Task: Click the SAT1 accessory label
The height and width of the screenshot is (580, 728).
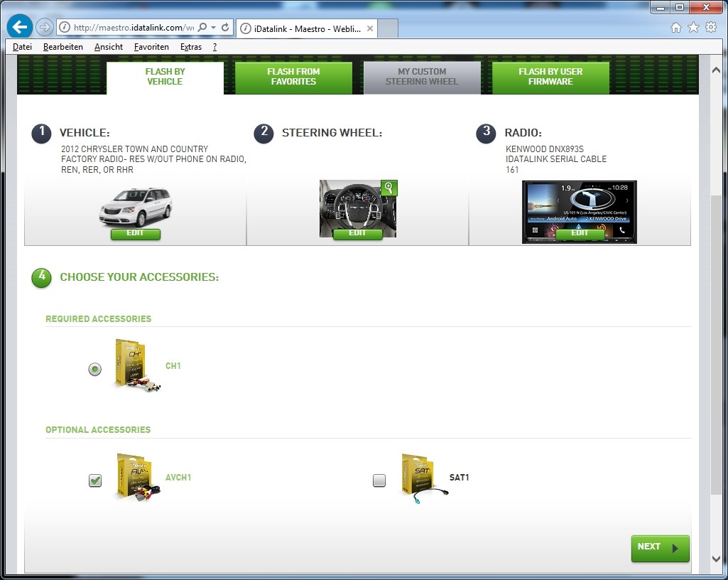Action: pyautogui.click(x=460, y=478)
